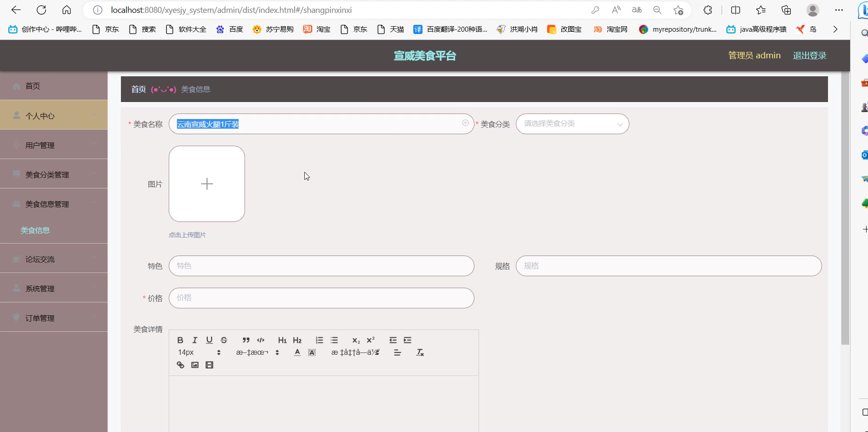This screenshot has width=868, height=432.
Task: Clear the 美食名称 field with the x icon
Action: (465, 123)
